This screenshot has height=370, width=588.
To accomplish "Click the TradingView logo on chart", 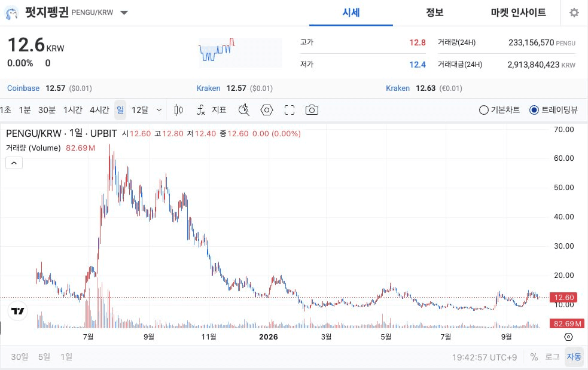I will point(17,311).
